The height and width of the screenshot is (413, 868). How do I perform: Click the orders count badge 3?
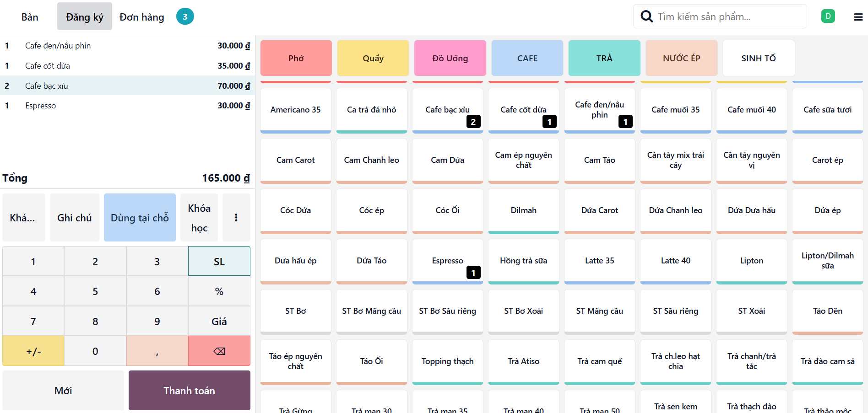click(x=185, y=17)
